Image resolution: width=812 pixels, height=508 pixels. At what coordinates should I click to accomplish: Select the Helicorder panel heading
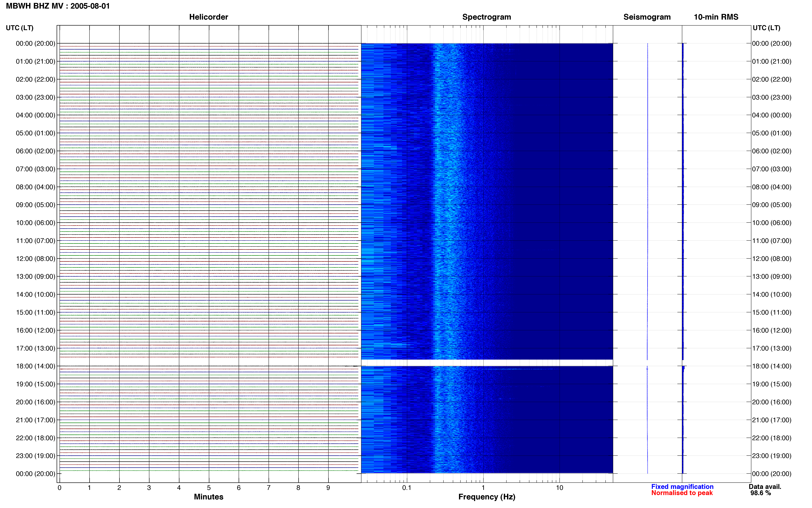point(209,17)
